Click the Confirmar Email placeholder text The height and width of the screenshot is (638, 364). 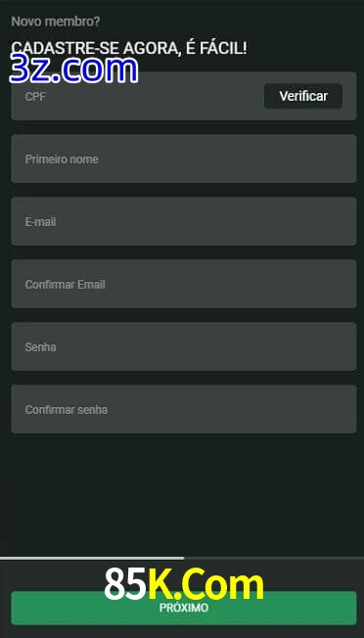coord(66,285)
